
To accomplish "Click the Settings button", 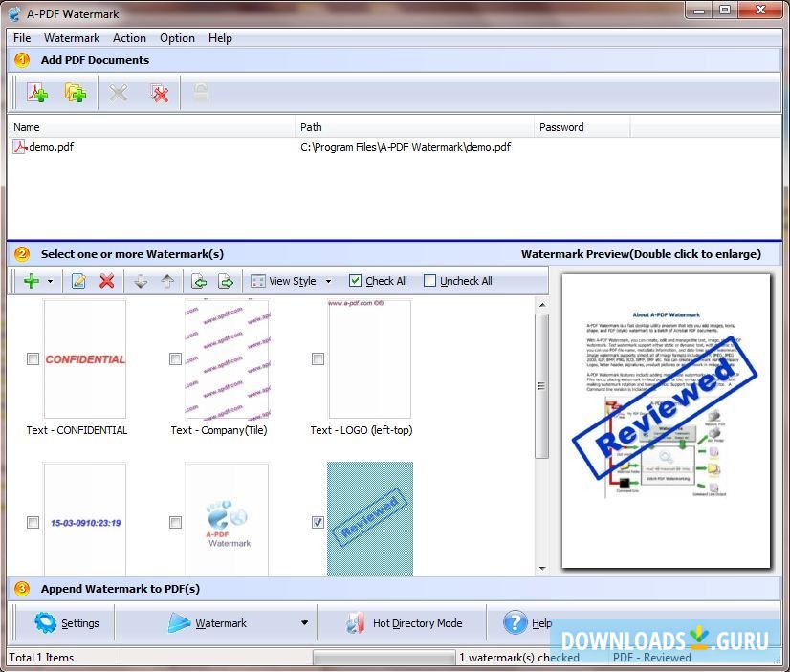I will 67,623.
